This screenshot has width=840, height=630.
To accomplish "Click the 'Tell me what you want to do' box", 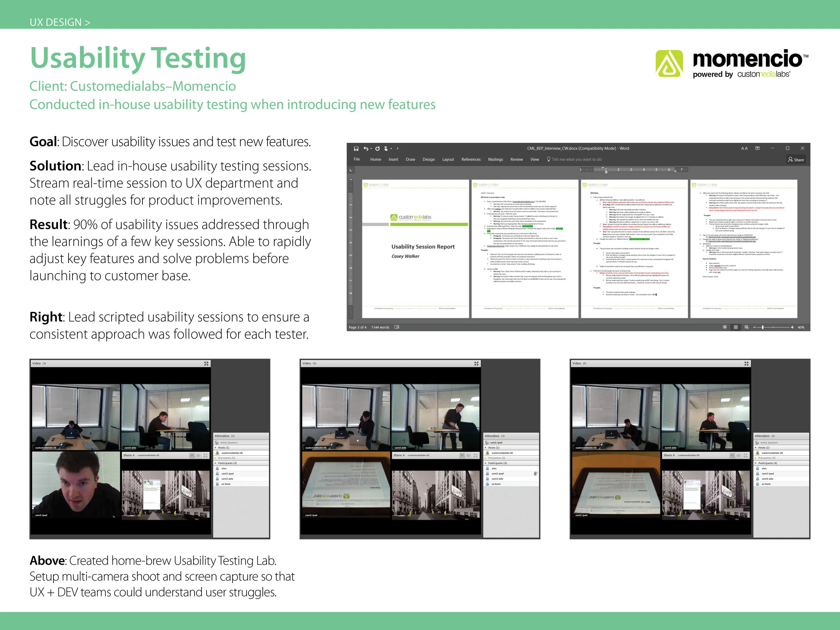I will pyautogui.click(x=574, y=160).
